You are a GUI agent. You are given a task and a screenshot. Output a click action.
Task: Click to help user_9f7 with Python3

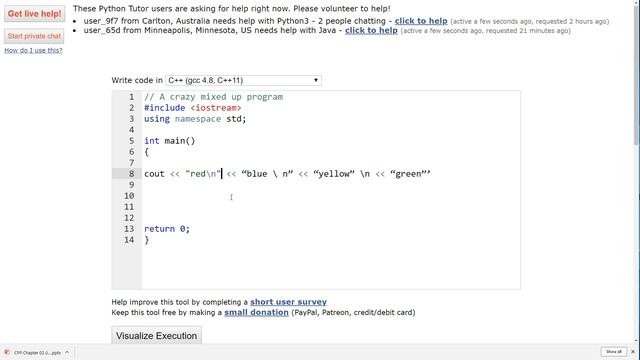pos(421,21)
